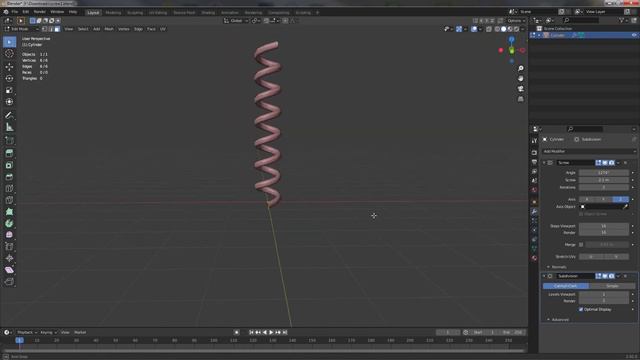Click the Angle value field
This screenshot has height=360, width=640.
coord(604,173)
